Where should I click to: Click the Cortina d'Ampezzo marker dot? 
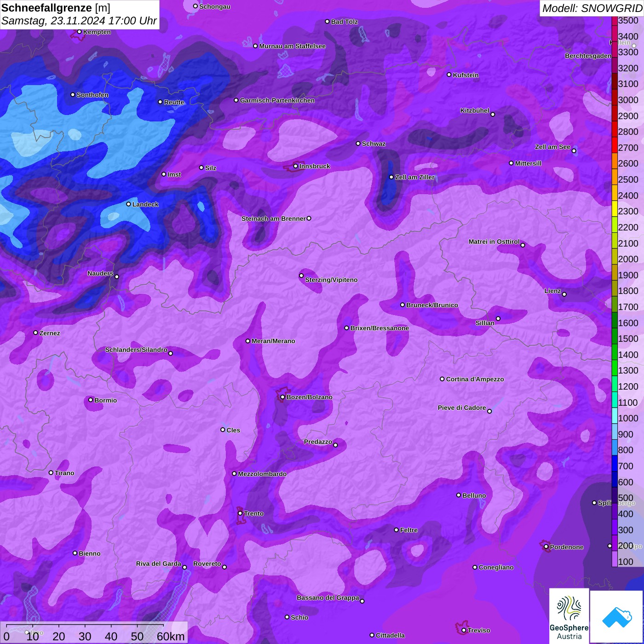tap(443, 379)
